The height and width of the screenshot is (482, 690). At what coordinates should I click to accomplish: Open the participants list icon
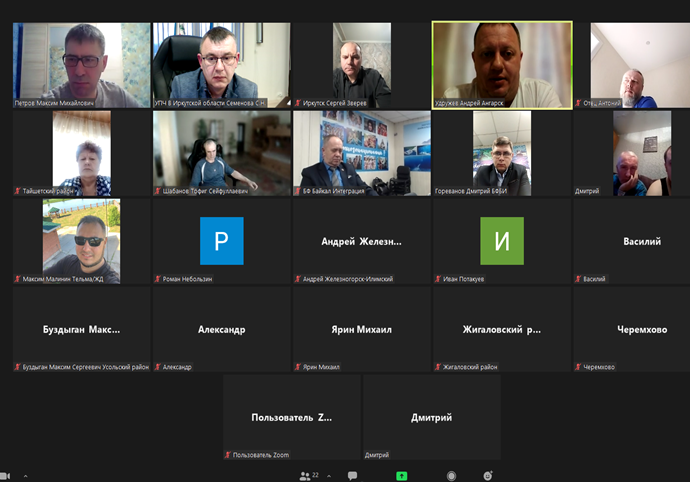[305, 475]
